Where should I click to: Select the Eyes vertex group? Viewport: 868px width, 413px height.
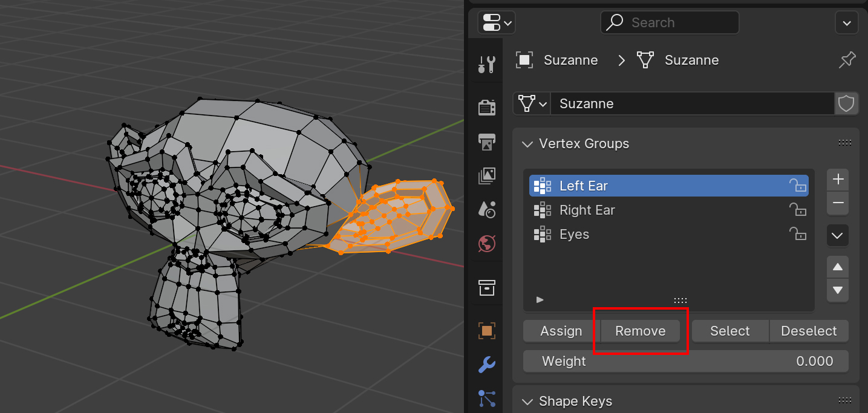click(669, 234)
